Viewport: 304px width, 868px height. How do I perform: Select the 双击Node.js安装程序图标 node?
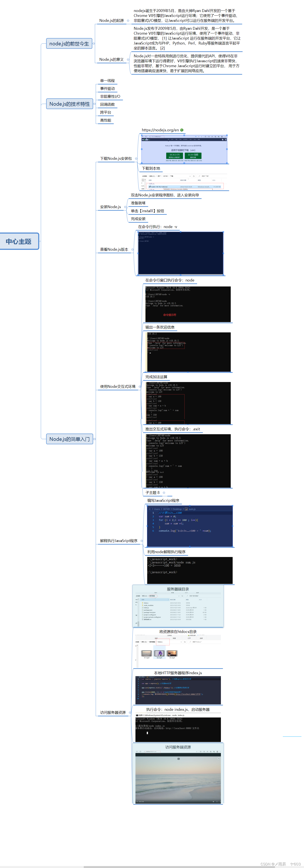pos(165,195)
